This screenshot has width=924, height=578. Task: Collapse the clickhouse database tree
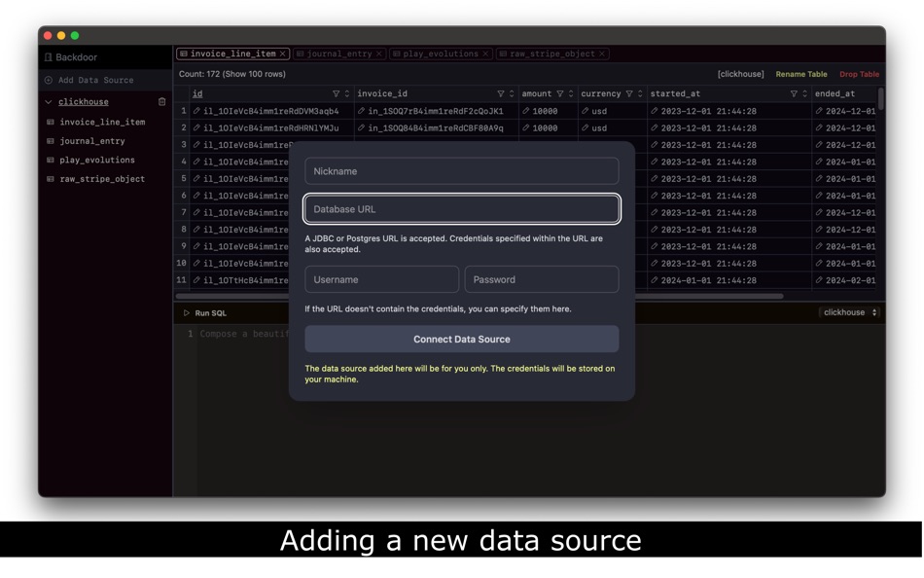[48, 101]
